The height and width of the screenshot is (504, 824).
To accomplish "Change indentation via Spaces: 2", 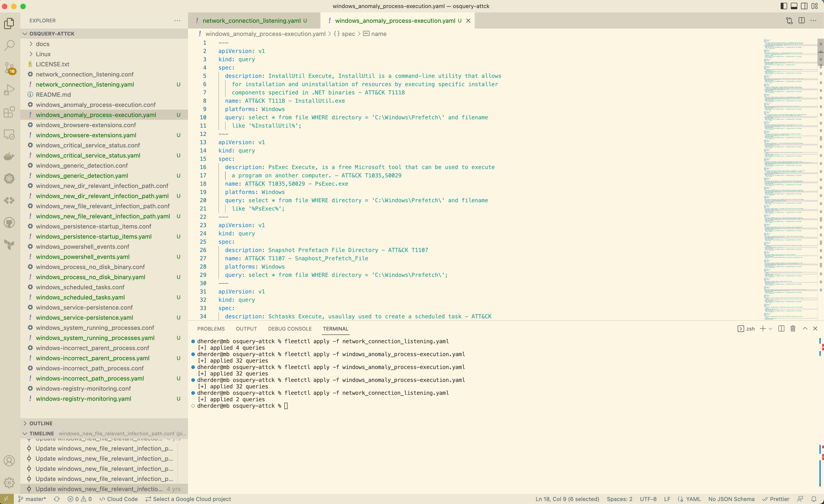I will 619,499.
